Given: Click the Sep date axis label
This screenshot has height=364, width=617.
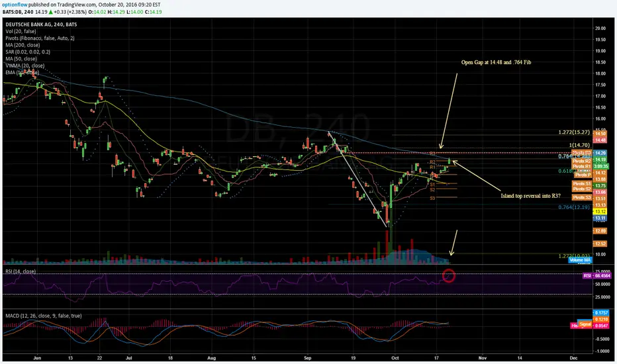Looking at the screenshot, I should pyautogui.click(x=308, y=358).
